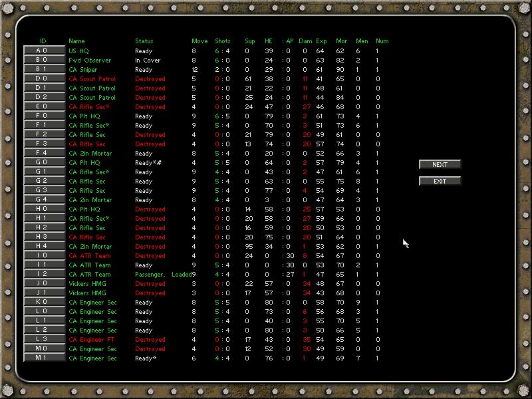The image size is (532, 399).
Task: Select unit ID button L 2
Action: (x=44, y=331)
